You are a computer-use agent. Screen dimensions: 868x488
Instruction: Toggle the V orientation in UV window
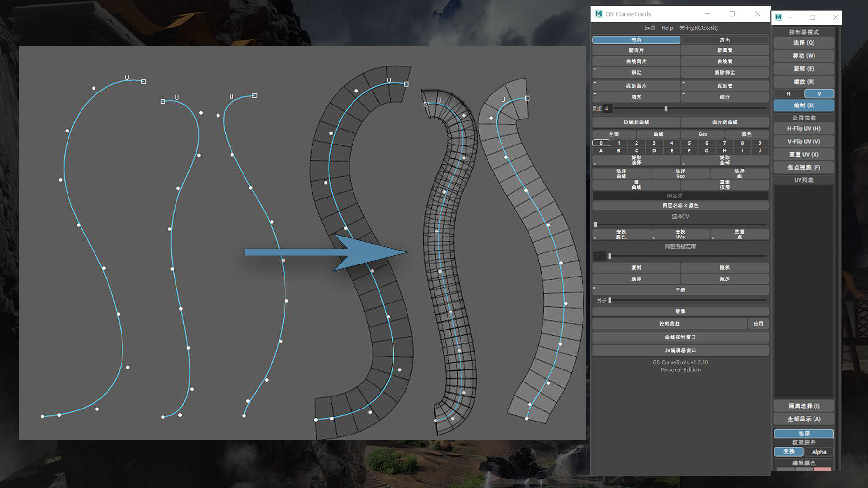[819, 94]
